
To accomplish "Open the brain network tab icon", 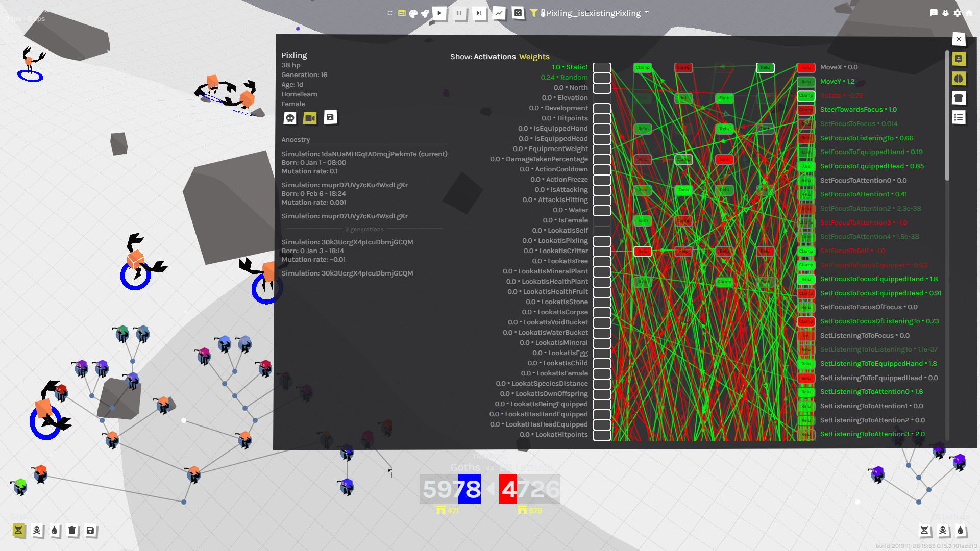I will point(958,79).
